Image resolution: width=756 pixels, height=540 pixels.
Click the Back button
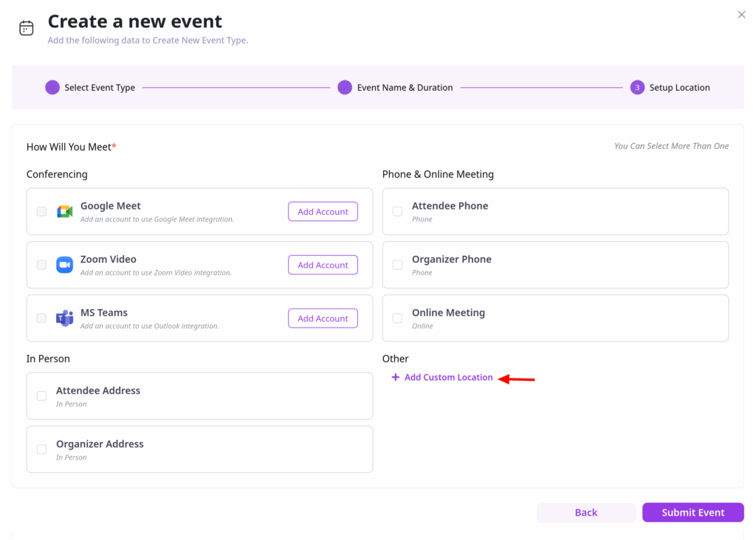point(586,513)
